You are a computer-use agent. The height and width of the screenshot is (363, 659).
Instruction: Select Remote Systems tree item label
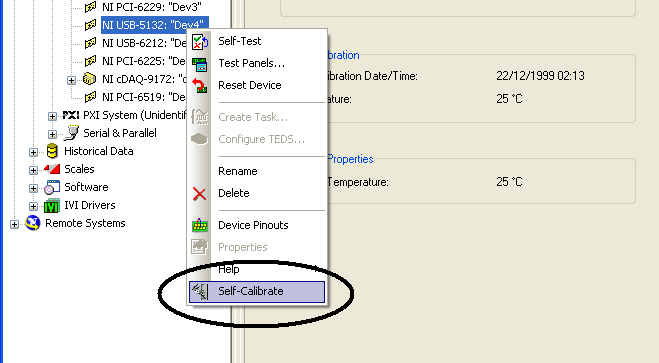pyautogui.click(x=85, y=224)
